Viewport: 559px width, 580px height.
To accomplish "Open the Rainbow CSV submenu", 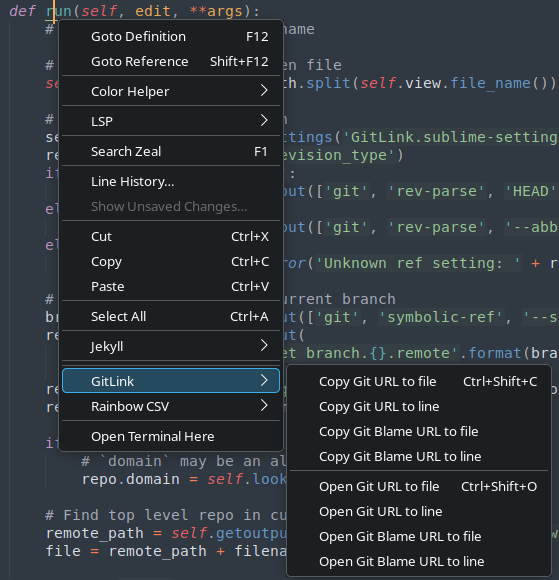I will pos(171,407).
